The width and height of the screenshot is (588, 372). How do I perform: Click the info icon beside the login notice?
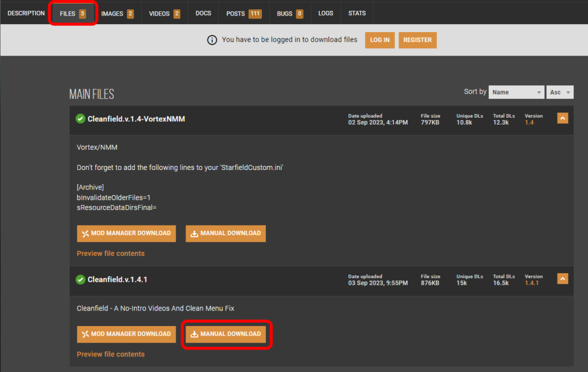[x=212, y=40]
